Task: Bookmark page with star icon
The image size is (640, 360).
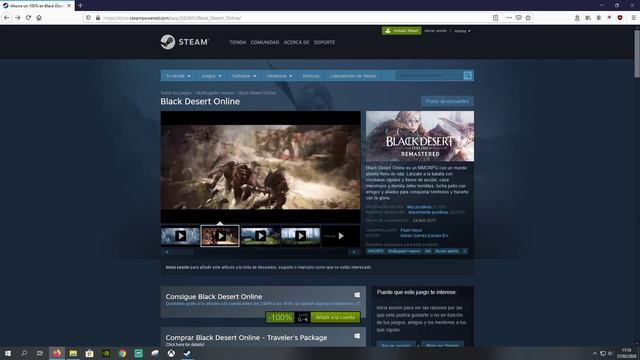Action: click(528, 18)
